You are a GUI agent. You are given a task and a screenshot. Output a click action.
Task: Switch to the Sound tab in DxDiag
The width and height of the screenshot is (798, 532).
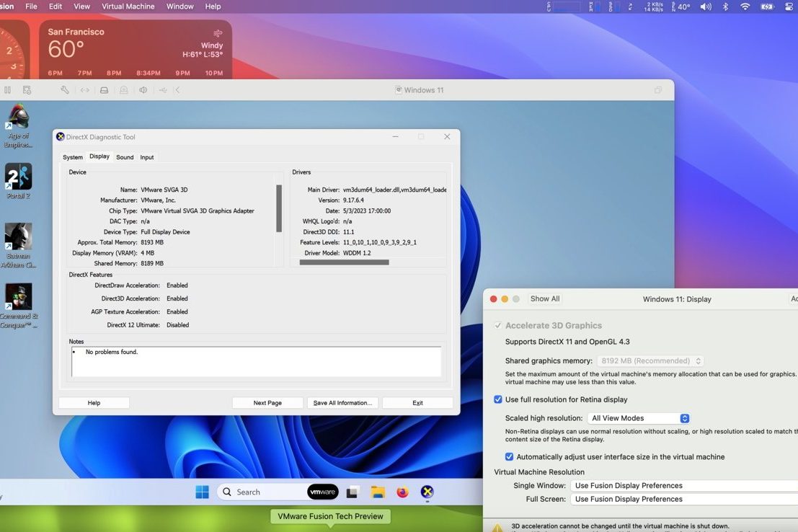124,156
